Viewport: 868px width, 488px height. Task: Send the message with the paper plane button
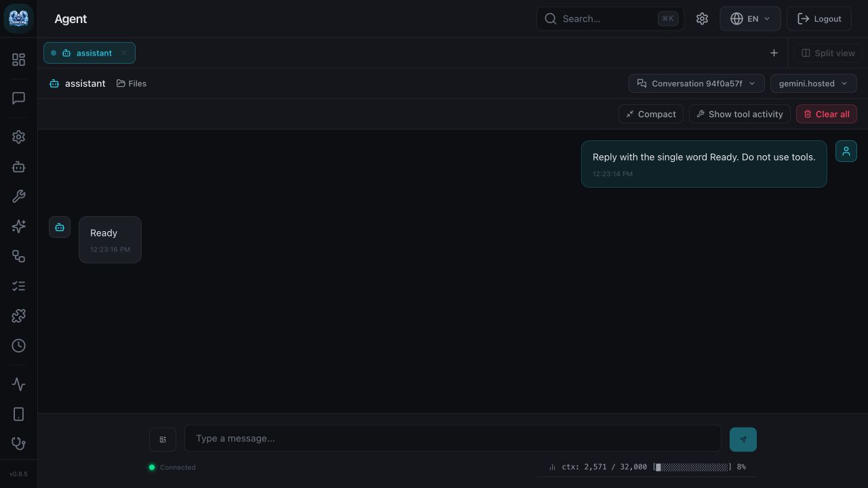click(743, 439)
